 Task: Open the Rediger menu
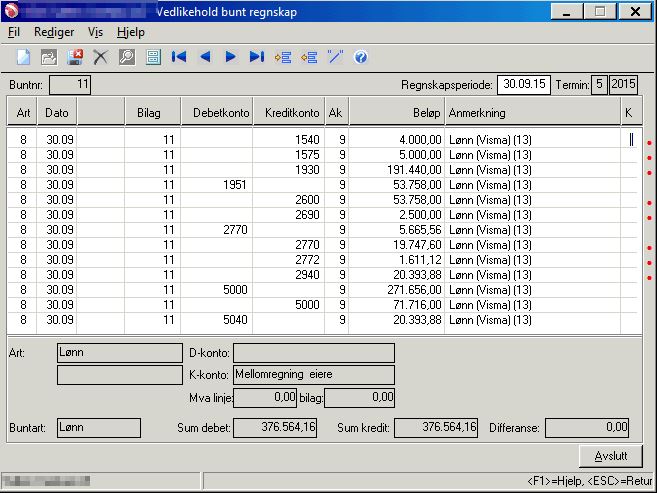pos(54,32)
